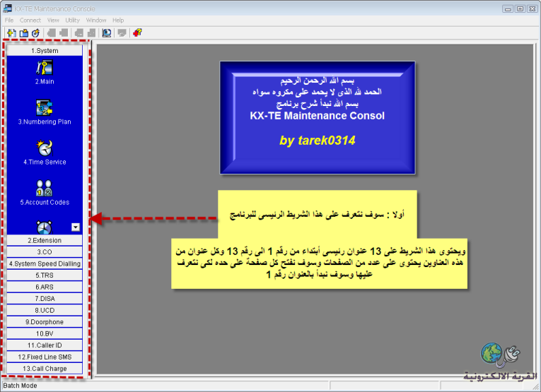Open the 2.Main wrench and key icon
This screenshot has height=392, width=541.
[x=45, y=68]
